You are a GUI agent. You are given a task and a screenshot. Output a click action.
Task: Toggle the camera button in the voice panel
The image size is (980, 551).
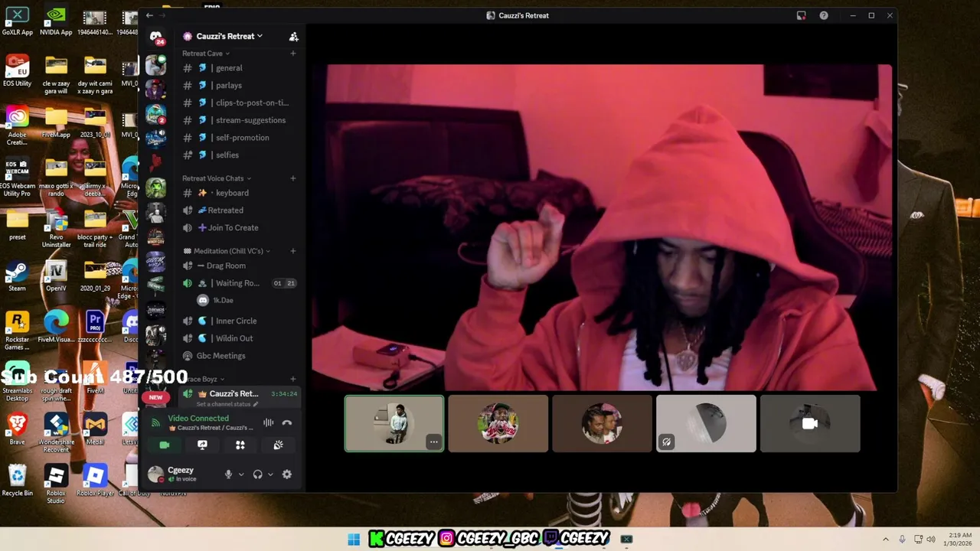tap(164, 445)
